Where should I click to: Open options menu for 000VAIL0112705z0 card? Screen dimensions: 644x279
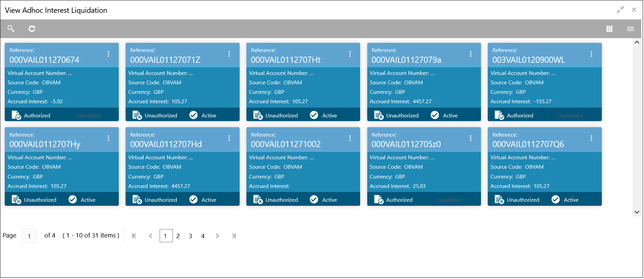[471, 138]
